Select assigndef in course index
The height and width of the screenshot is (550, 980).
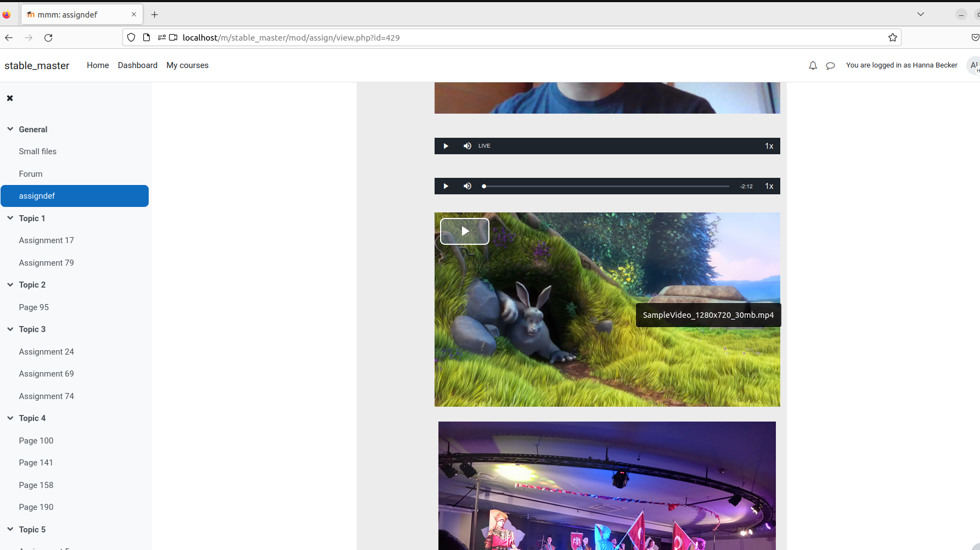[x=75, y=196]
